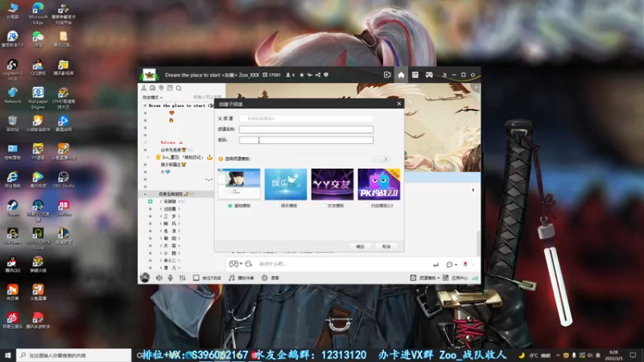
Task: Click the basic template thumbnail
Action: point(239,184)
